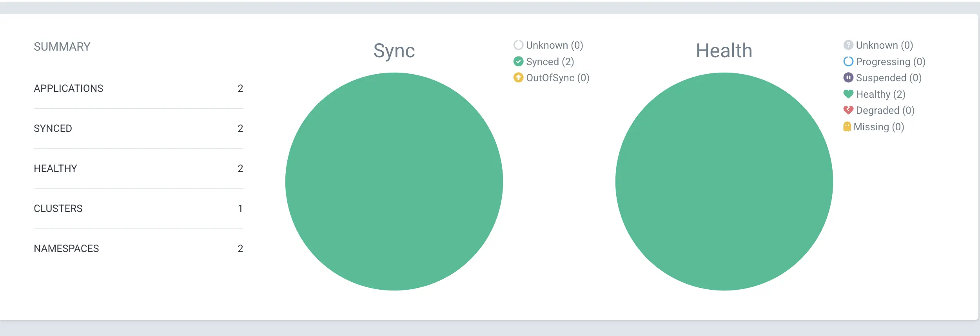Click the blue Progressing circle icon
The width and height of the screenshot is (980, 336).
(x=848, y=62)
